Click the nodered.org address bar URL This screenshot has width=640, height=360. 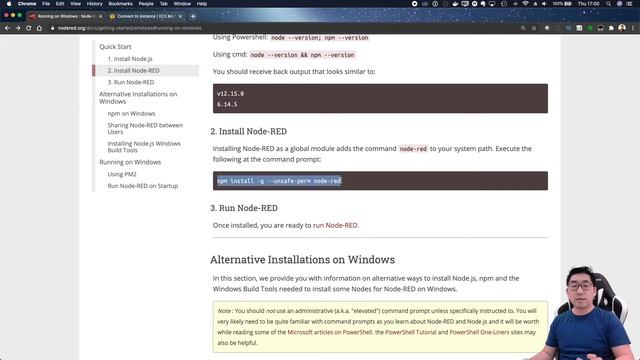click(129, 28)
